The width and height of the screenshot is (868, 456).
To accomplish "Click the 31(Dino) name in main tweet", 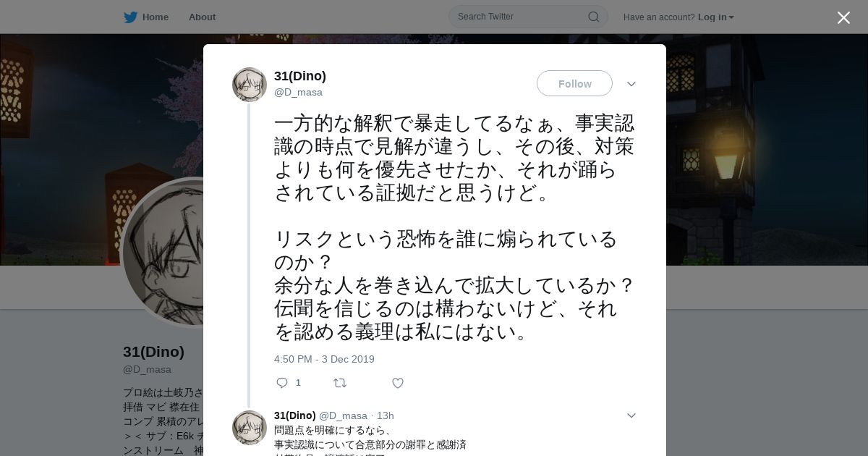I will click(x=300, y=76).
